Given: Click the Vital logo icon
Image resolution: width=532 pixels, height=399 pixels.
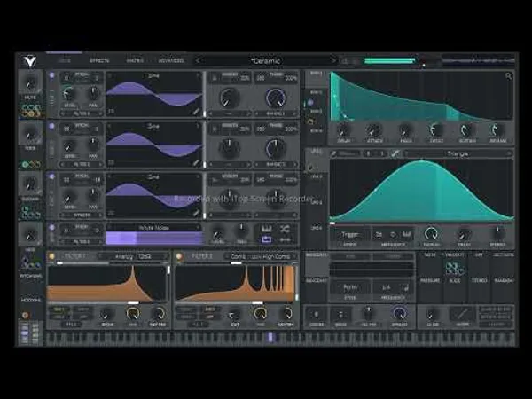Looking at the screenshot, I should [x=30, y=61].
